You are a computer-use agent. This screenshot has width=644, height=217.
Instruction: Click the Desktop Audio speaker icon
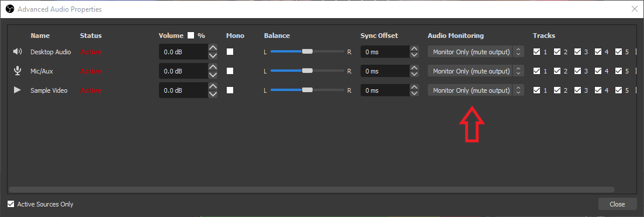point(18,52)
